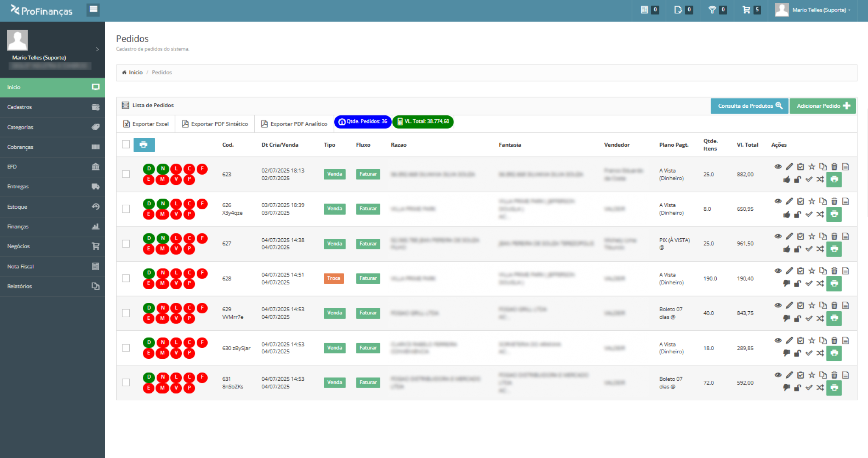Toggle the sidebar hamburger menu button
The image size is (868, 458).
93,9
